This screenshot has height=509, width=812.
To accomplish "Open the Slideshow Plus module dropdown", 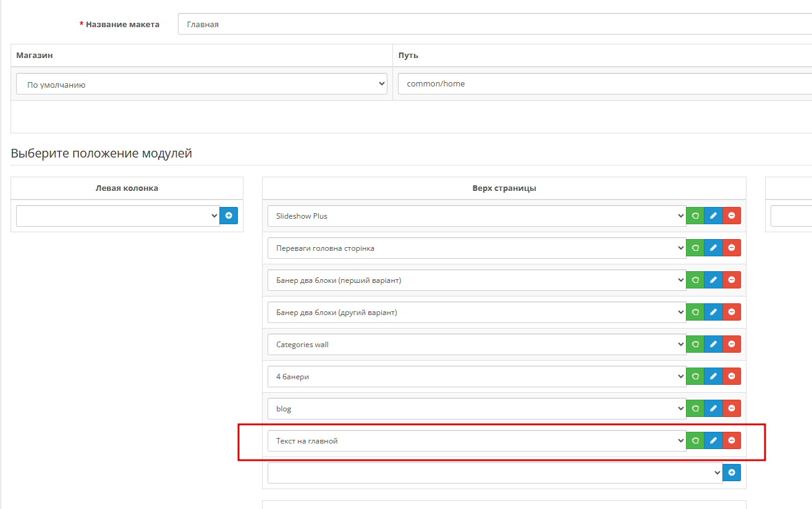I will point(476,216).
